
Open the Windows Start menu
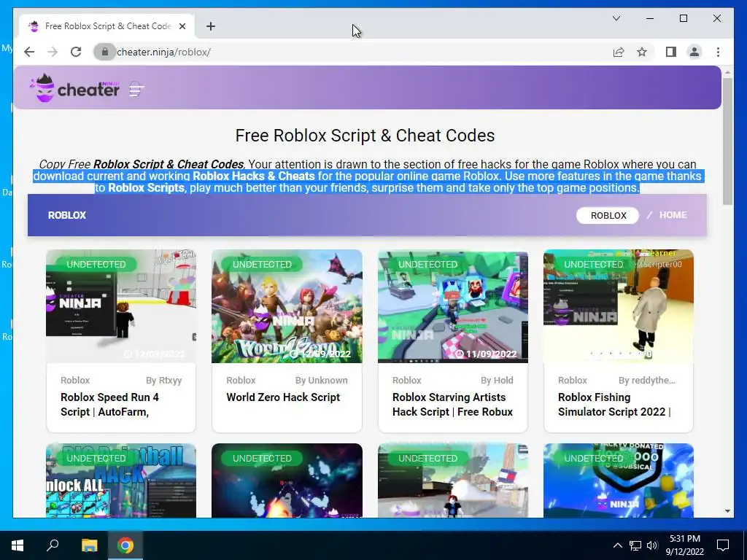coord(18,545)
